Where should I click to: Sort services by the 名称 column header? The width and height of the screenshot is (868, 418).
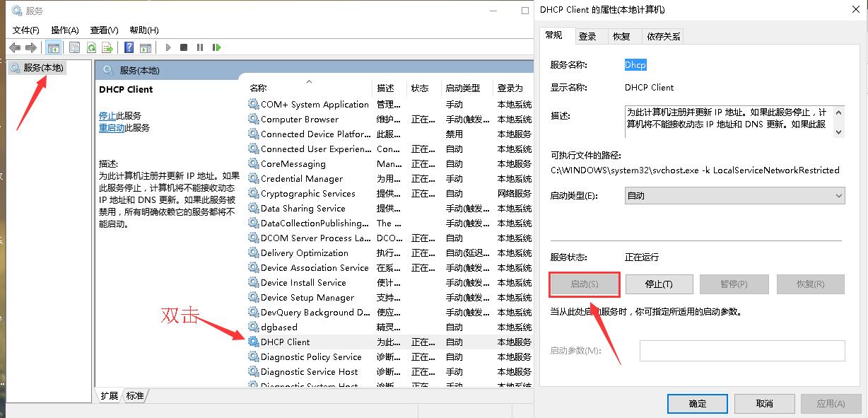click(x=259, y=88)
